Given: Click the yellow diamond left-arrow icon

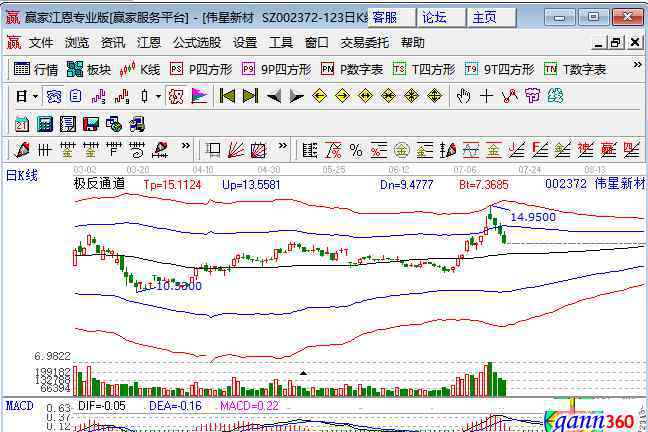Looking at the screenshot, I should point(319,96).
